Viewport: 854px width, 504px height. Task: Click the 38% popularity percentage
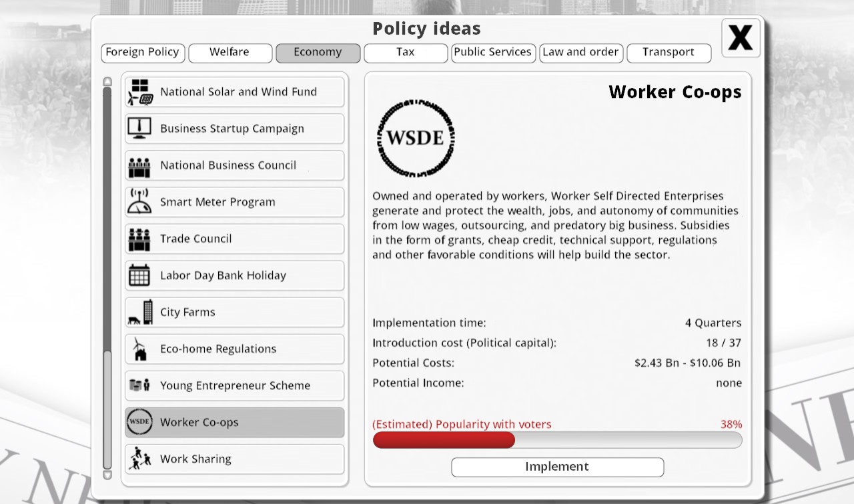[x=731, y=425]
